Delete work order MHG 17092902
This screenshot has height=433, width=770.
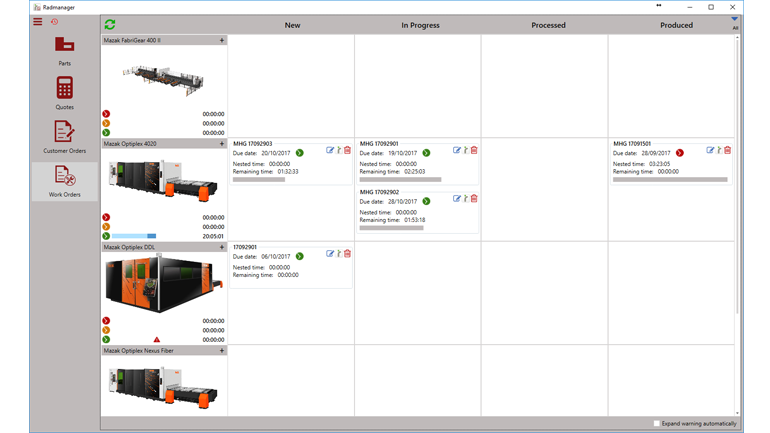pyautogui.click(x=474, y=199)
